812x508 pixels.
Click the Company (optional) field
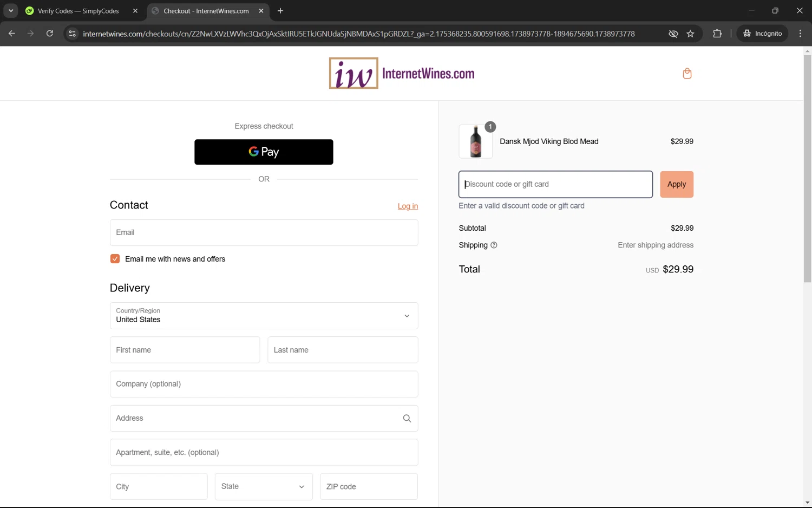[264, 384]
